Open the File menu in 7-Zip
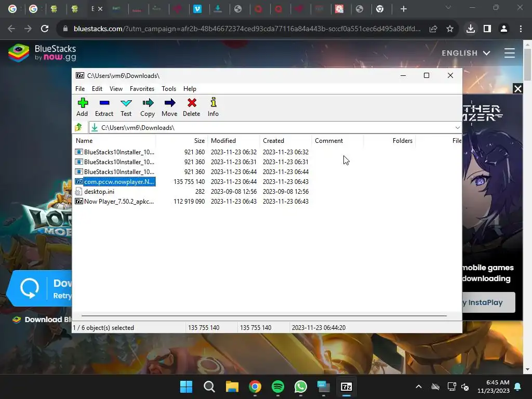This screenshot has height=399, width=532. [80, 88]
